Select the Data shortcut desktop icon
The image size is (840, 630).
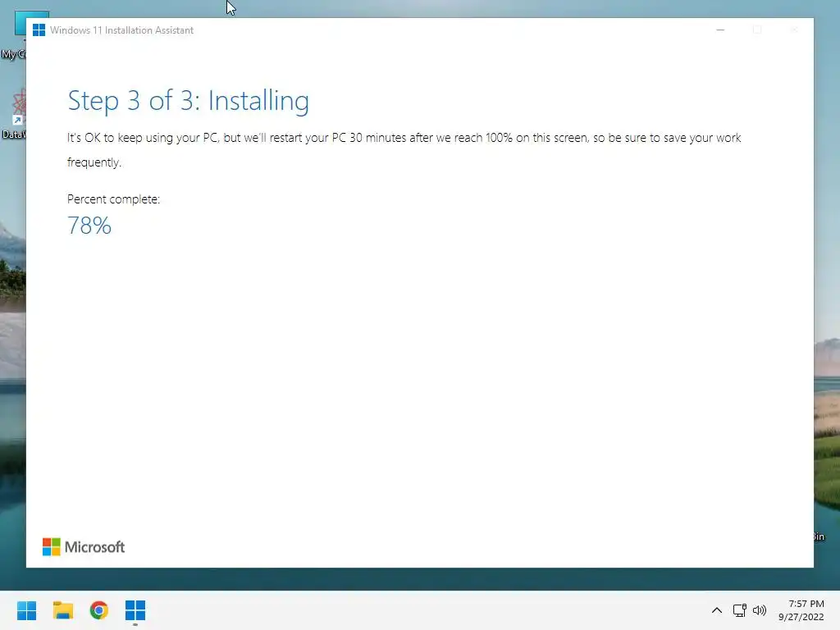14,114
